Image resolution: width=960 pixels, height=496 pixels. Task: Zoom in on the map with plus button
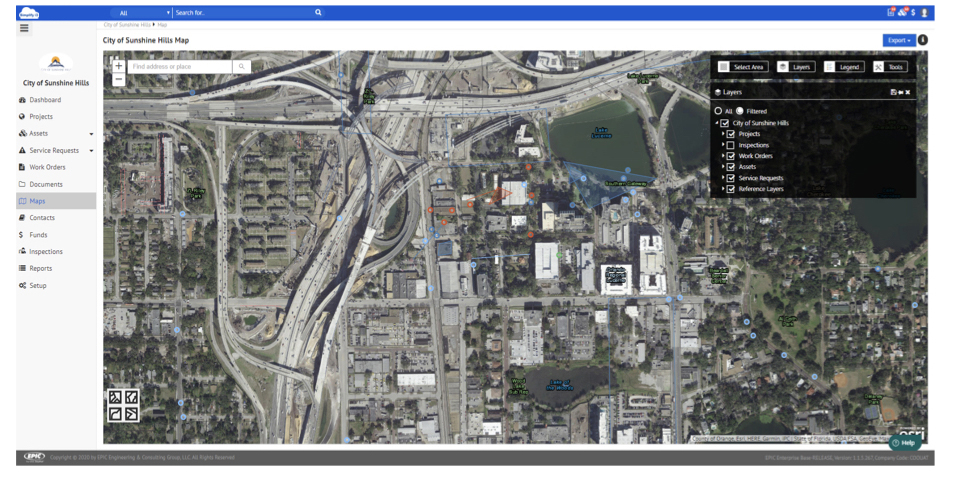click(x=118, y=66)
